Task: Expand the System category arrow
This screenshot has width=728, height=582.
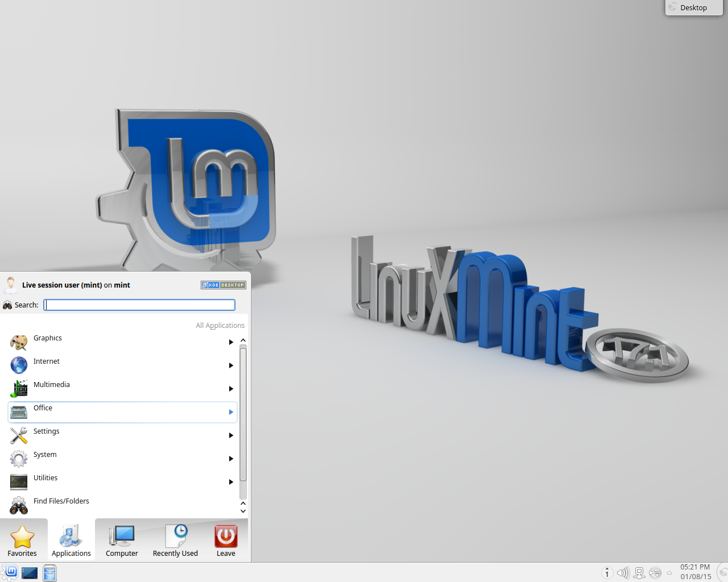Action: coord(231,459)
